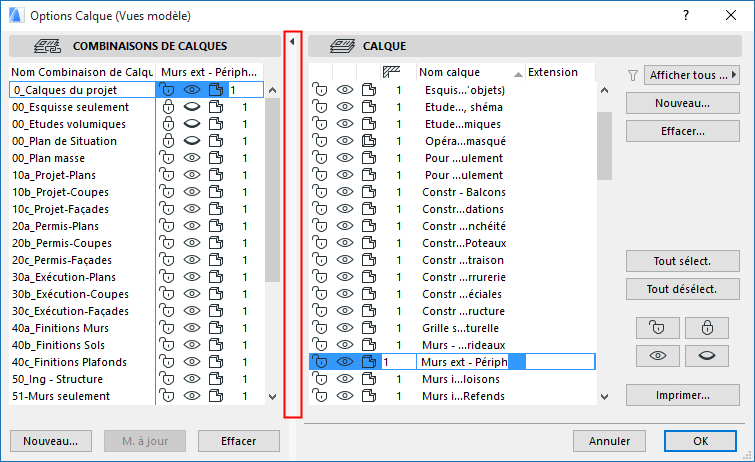Toggle eye of Murs ext - Périph layer
Image resolution: width=755 pixels, height=462 pixels.
pyautogui.click(x=345, y=362)
